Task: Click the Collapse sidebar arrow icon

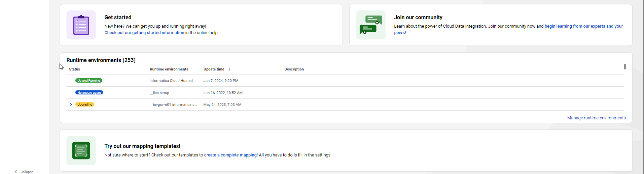Action: pyautogui.click(x=16, y=172)
